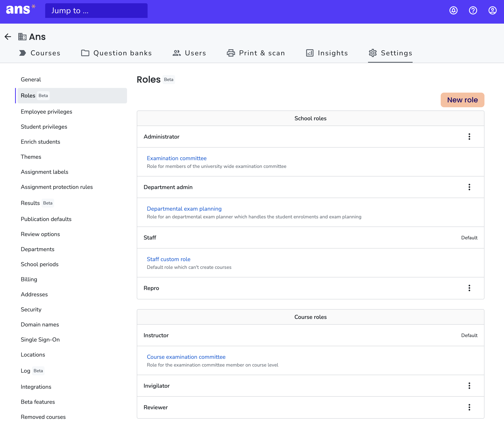Select Domain names in sidebar

(x=72, y=325)
